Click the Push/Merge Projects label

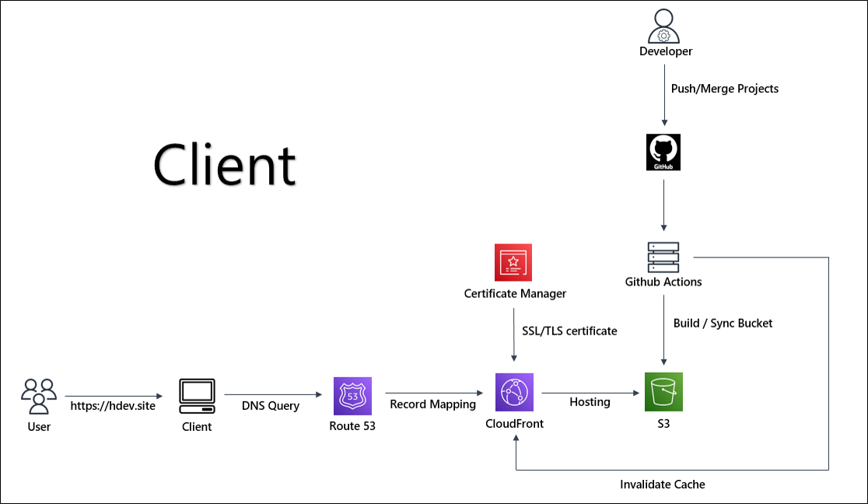click(x=725, y=89)
